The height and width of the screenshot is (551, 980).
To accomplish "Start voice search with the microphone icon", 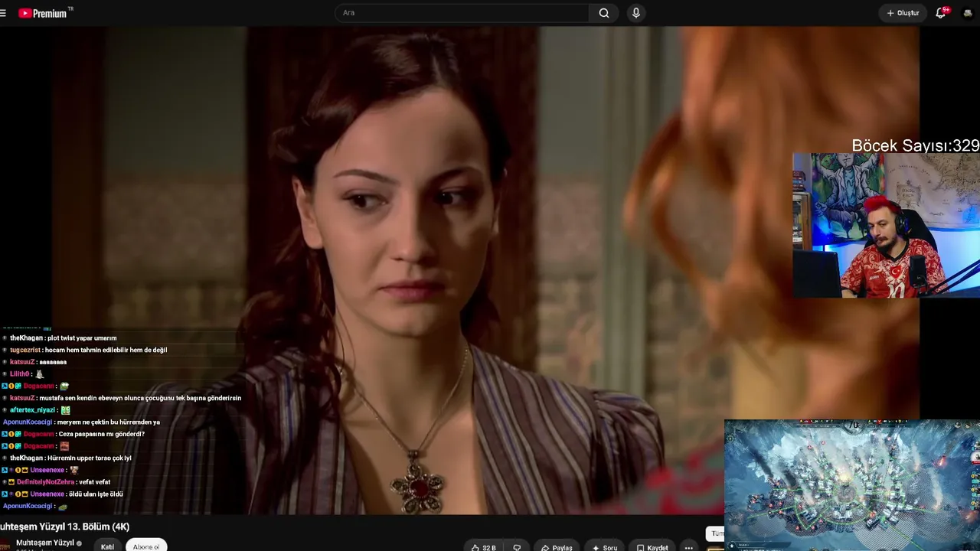I will (635, 13).
